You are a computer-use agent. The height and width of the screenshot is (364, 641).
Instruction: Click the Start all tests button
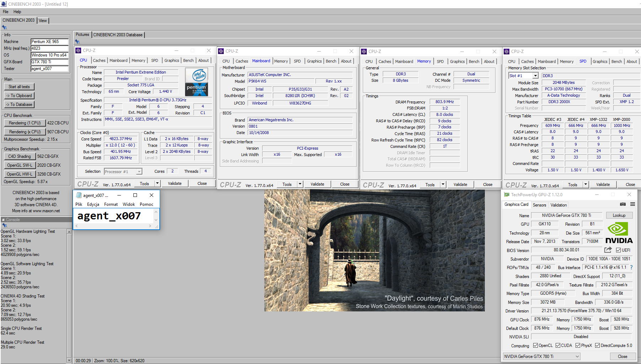19,87
